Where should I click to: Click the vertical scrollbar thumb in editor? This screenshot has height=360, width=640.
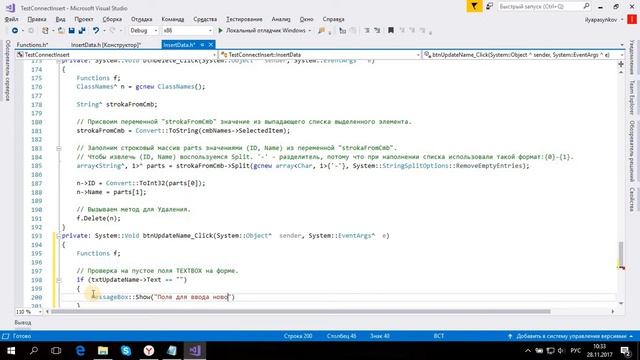(x=621, y=253)
